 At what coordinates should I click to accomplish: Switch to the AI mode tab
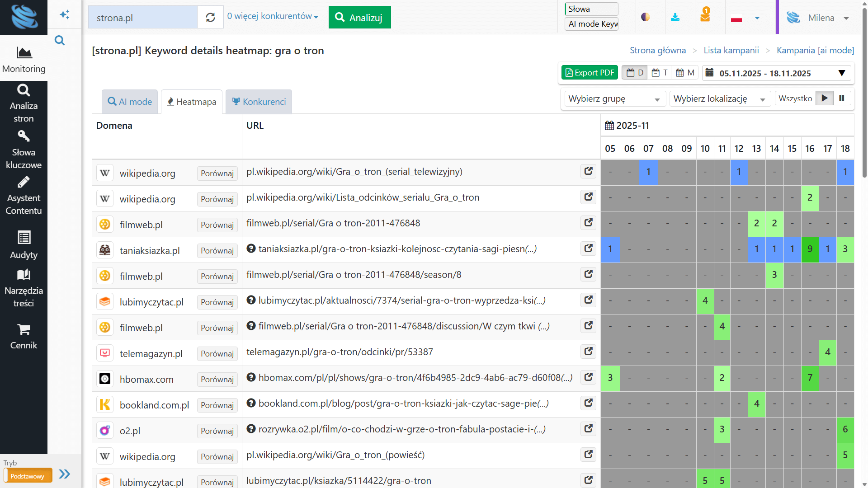[130, 102]
